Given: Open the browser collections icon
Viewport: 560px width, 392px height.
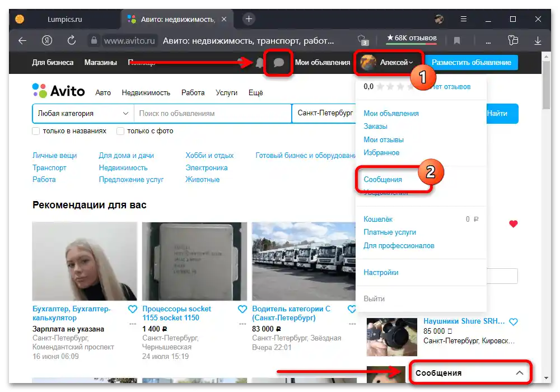Looking at the screenshot, I should click(x=513, y=40).
